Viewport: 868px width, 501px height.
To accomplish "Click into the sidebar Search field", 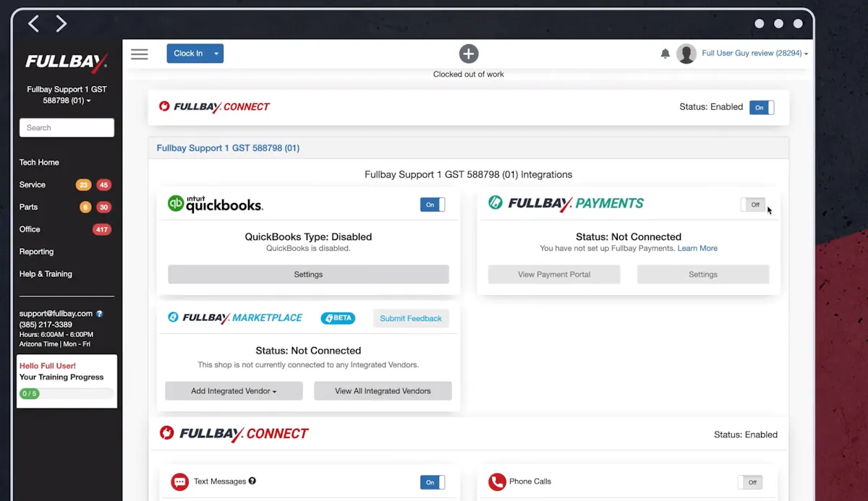I will click(x=67, y=128).
